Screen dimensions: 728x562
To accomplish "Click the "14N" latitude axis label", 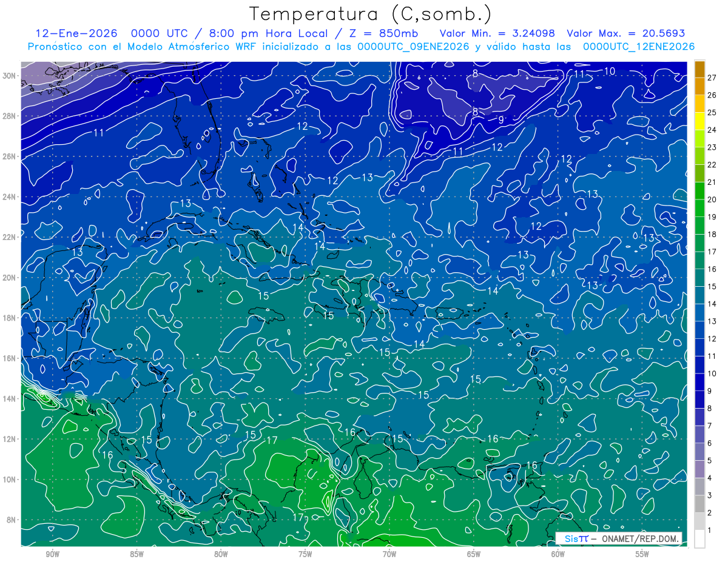I will click(x=9, y=399).
